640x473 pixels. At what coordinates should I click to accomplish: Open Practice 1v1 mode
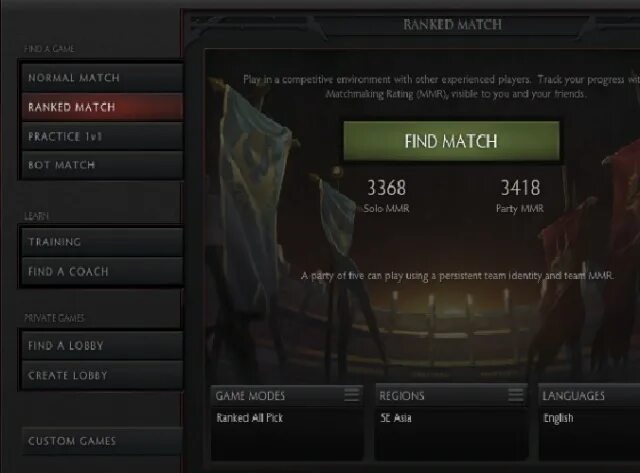click(102, 136)
